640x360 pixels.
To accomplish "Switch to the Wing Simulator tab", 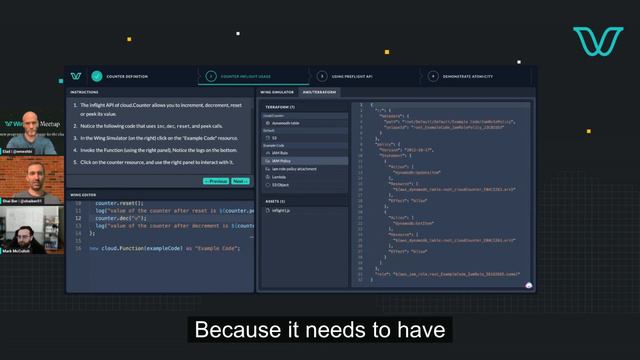I will (x=277, y=92).
